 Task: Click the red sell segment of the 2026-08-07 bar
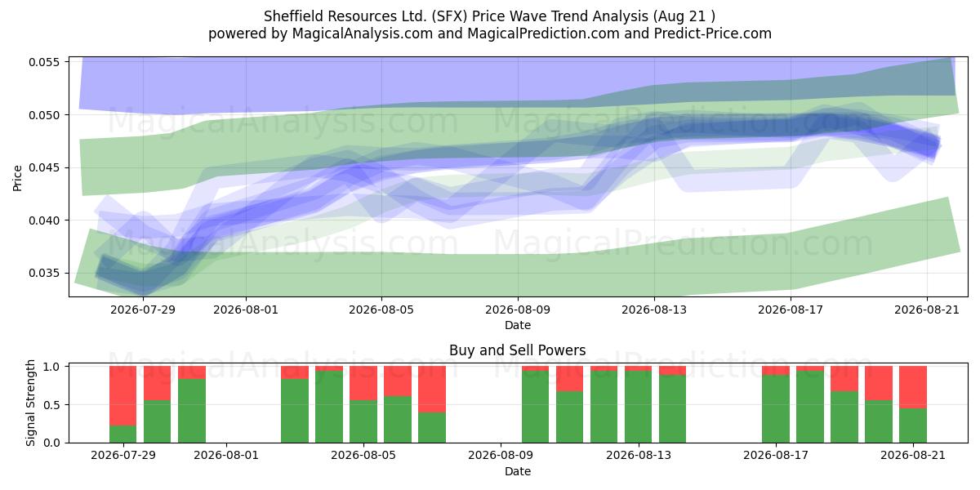(x=432, y=390)
